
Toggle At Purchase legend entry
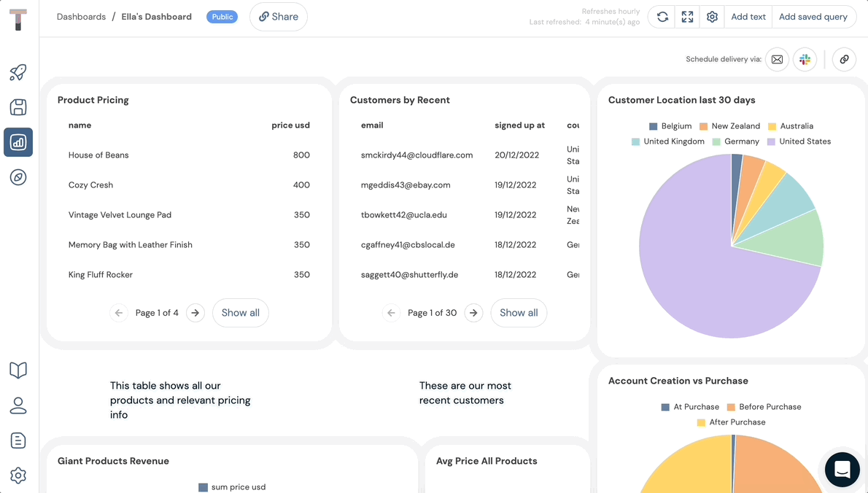tap(690, 407)
